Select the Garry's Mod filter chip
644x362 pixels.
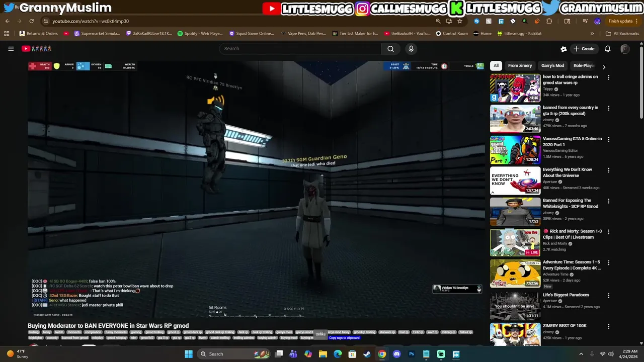click(552, 66)
